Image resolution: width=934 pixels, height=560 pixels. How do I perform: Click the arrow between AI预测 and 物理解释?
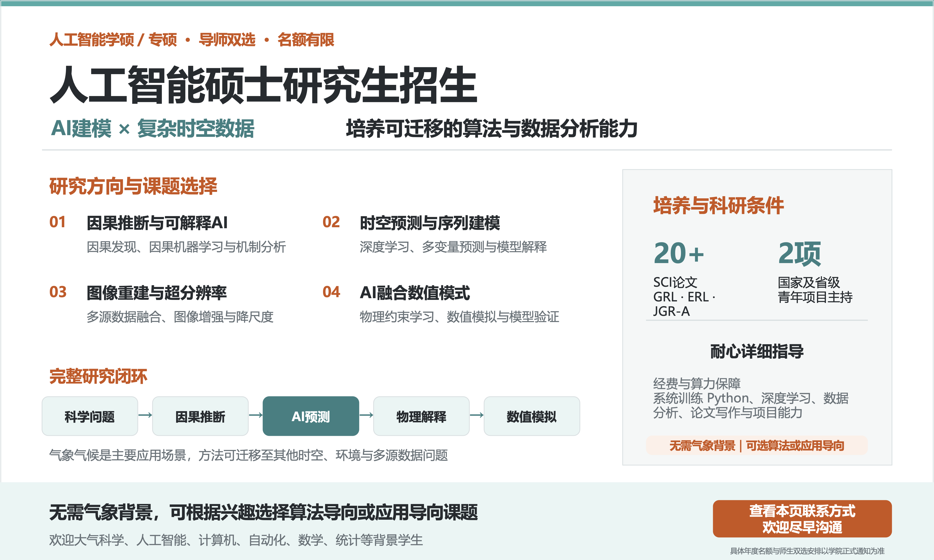coord(366,415)
